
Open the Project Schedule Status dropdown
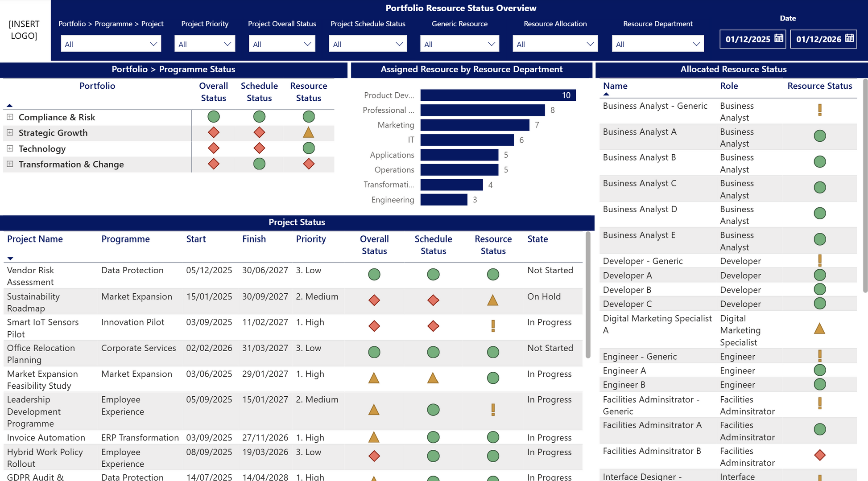pyautogui.click(x=368, y=44)
